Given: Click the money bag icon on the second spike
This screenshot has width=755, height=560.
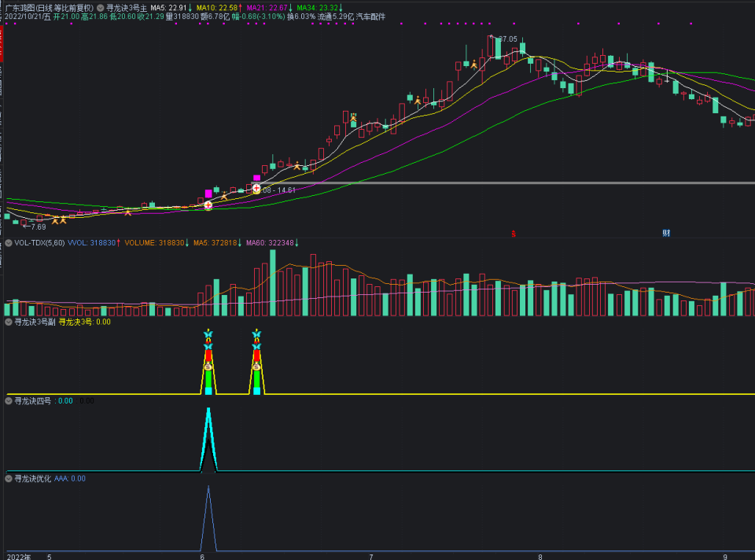Looking at the screenshot, I should 256,367.
